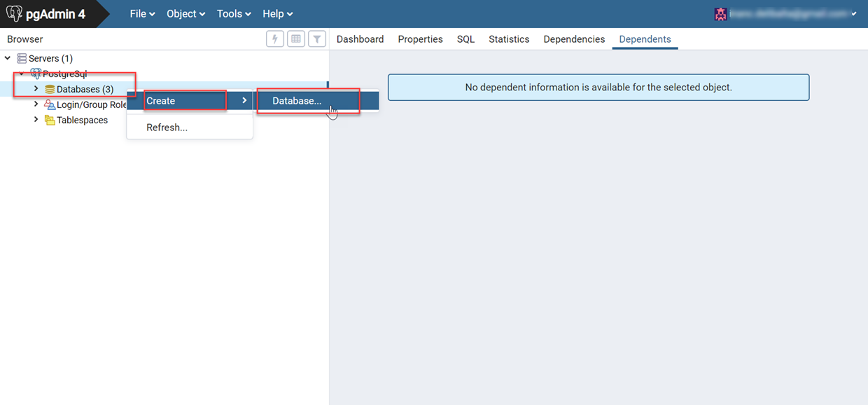This screenshot has height=405, width=868.
Task: Click the Servers icon in tree
Action: pos(22,59)
